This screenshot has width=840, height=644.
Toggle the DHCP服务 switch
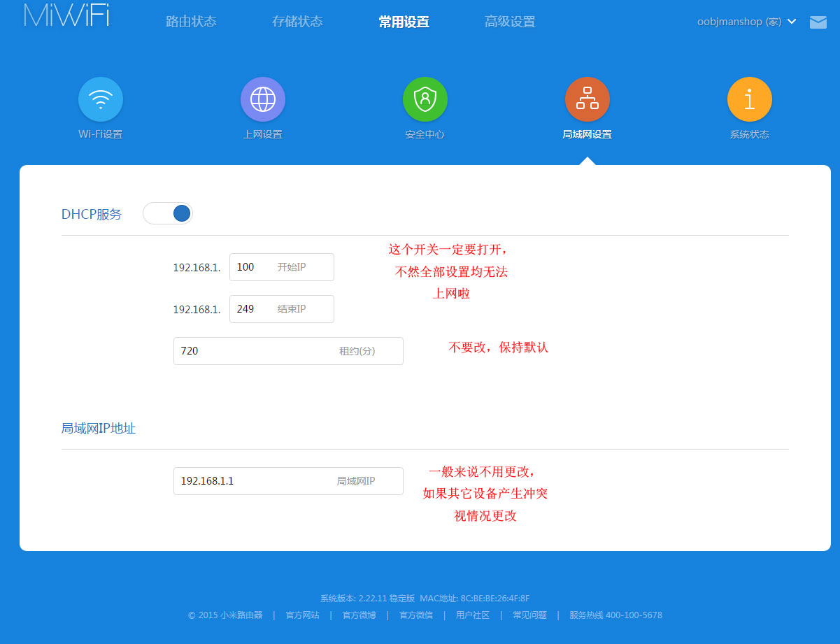coord(168,213)
